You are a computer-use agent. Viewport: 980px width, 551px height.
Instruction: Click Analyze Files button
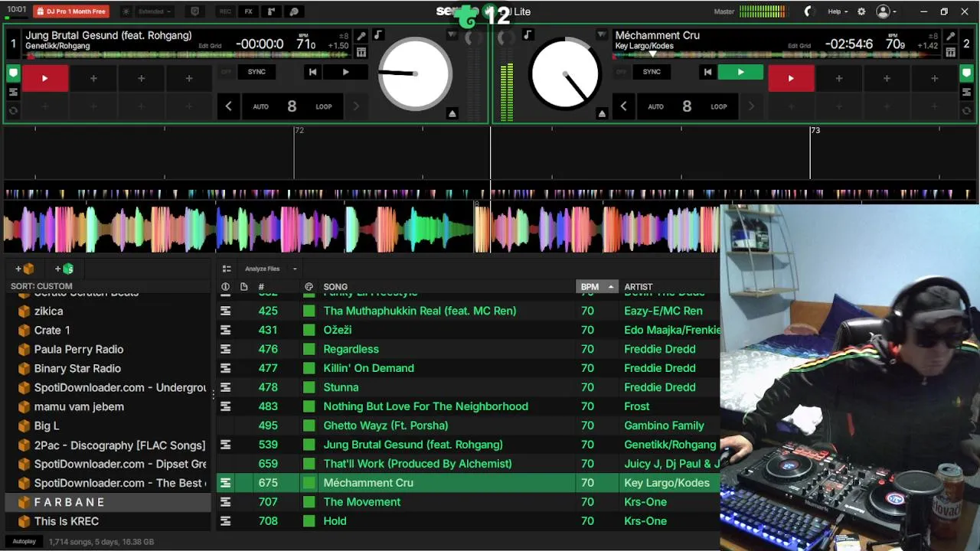click(263, 269)
